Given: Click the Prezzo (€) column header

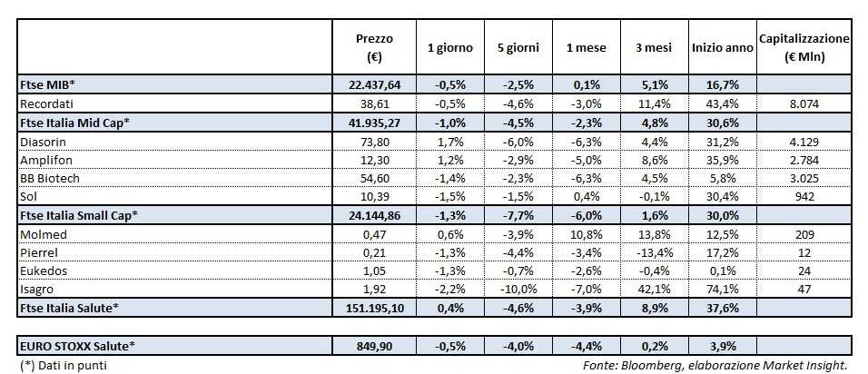Looking at the screenshot, I should pos(374,48).
